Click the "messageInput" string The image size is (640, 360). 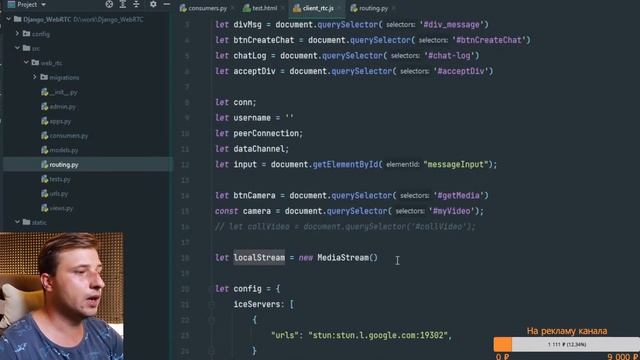(x=456, y=164)
